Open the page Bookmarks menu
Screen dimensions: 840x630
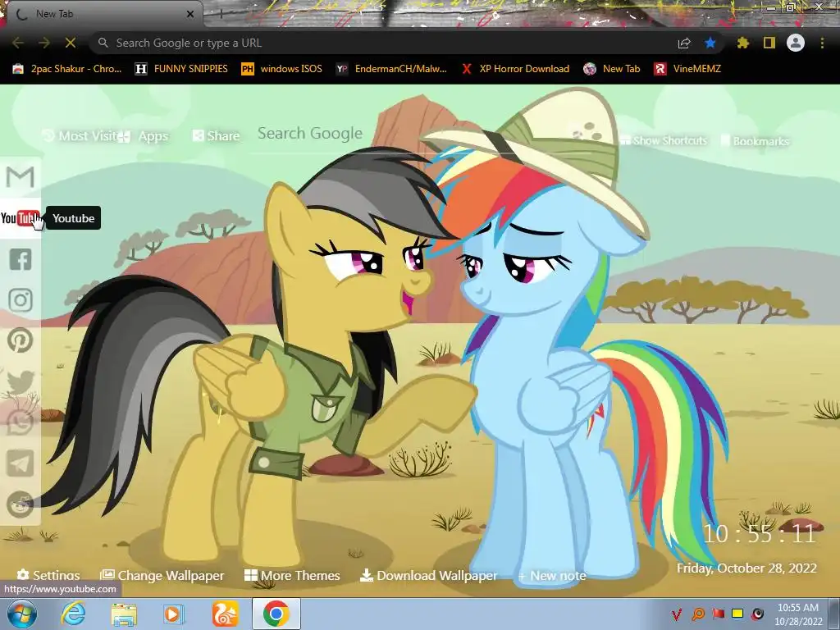point(755,141)
